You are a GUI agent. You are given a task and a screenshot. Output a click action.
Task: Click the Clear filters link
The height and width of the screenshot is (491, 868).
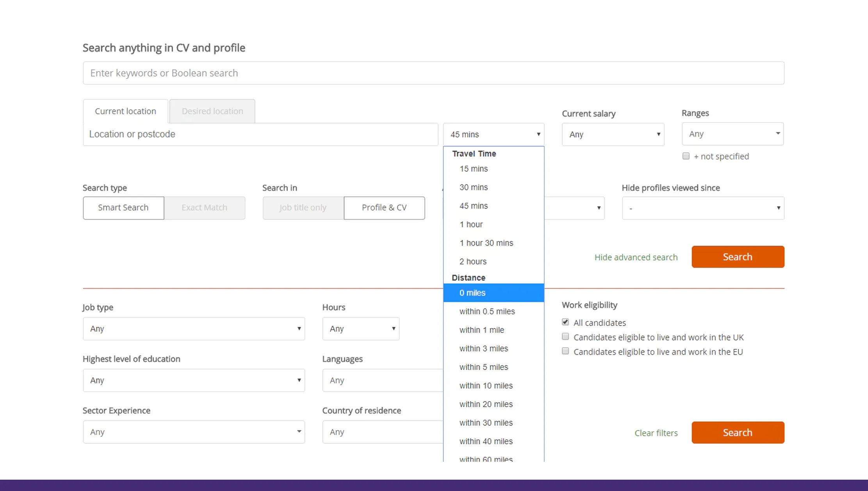click(656, 433)
